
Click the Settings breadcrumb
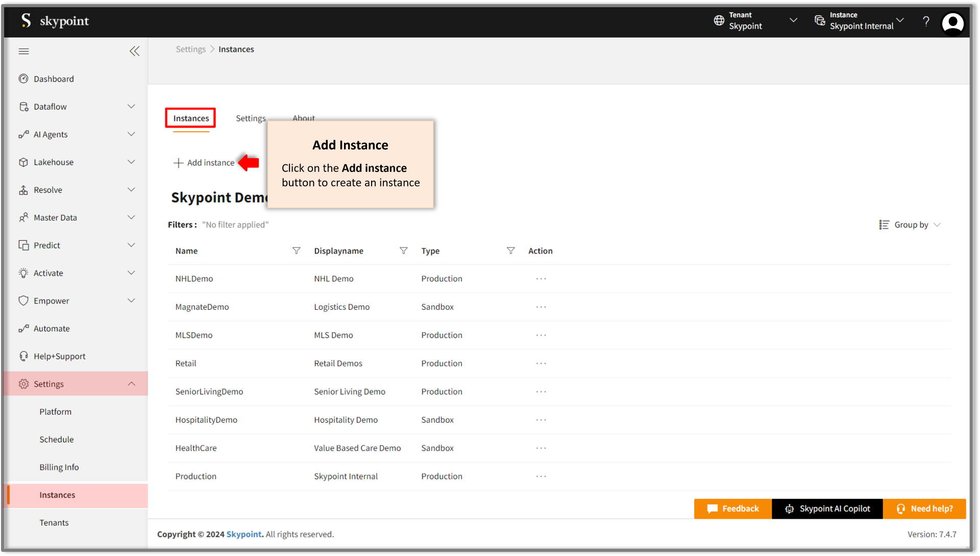tap(190, 49)
